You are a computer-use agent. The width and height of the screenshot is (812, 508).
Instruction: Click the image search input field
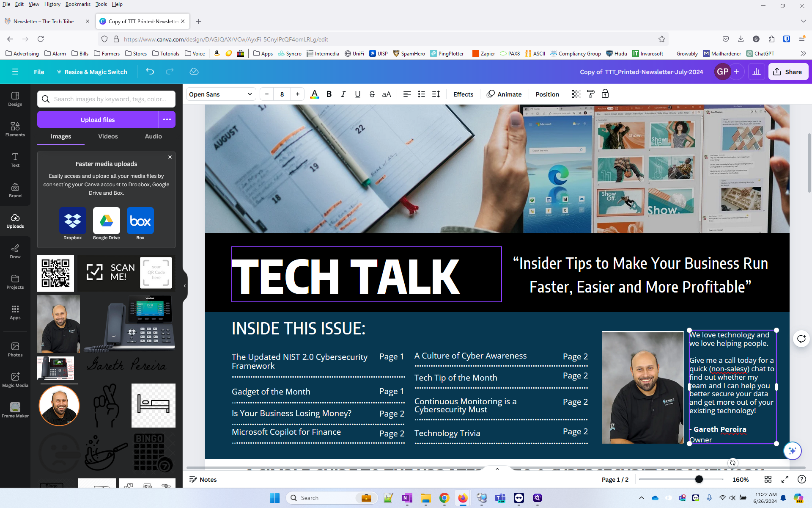click(x=106, y=99)
